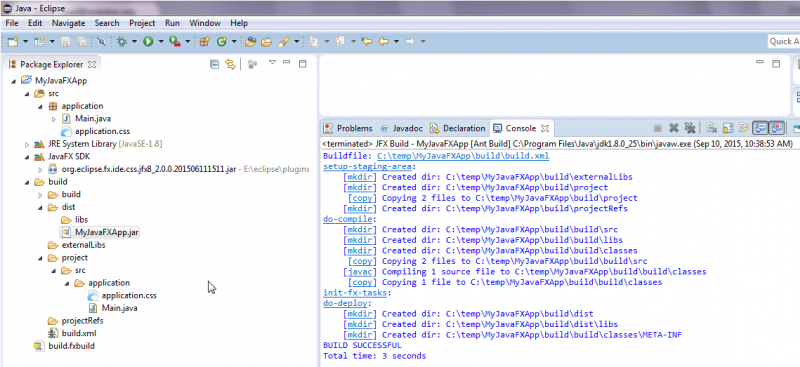Click Remove Launch X icon in Console

pos(673,128)
